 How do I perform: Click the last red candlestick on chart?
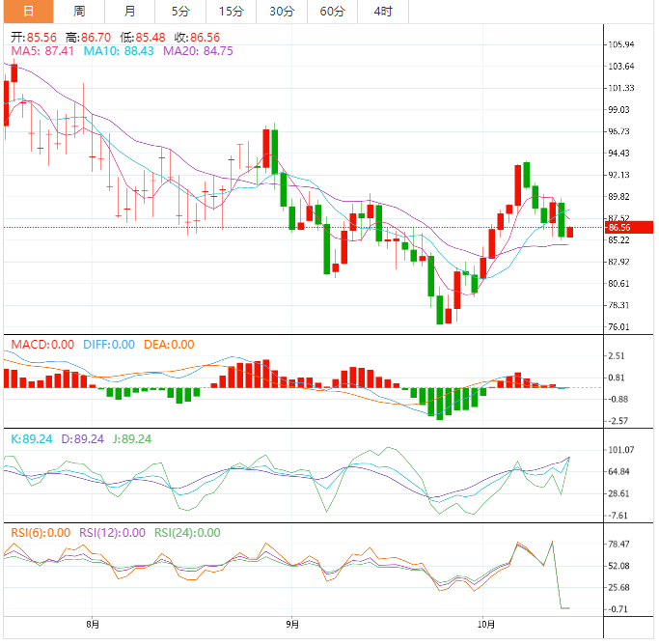[x=570, y=232]
